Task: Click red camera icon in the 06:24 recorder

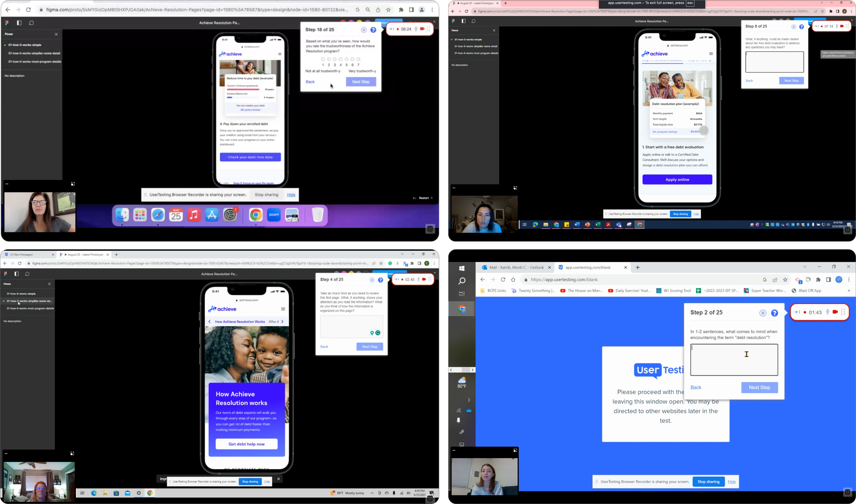Action: coord(422,29)
